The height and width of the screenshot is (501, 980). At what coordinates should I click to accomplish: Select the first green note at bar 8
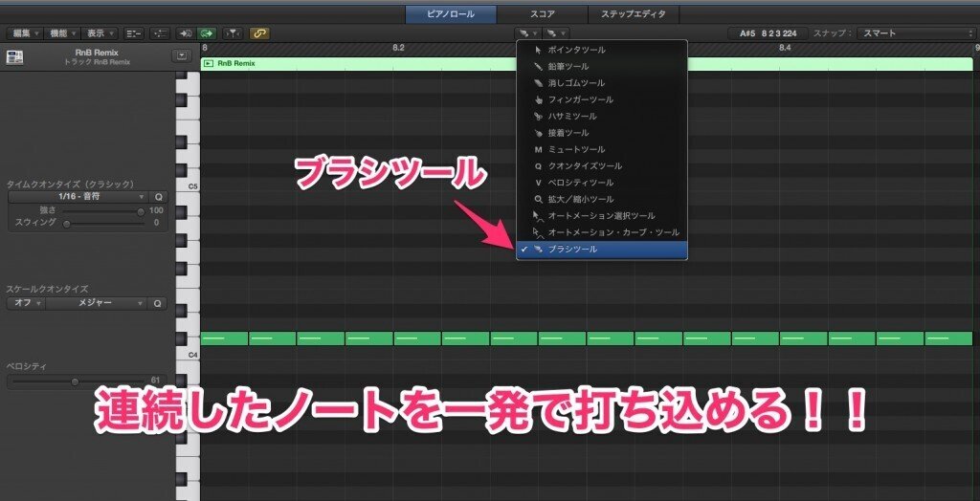[224, 338]
